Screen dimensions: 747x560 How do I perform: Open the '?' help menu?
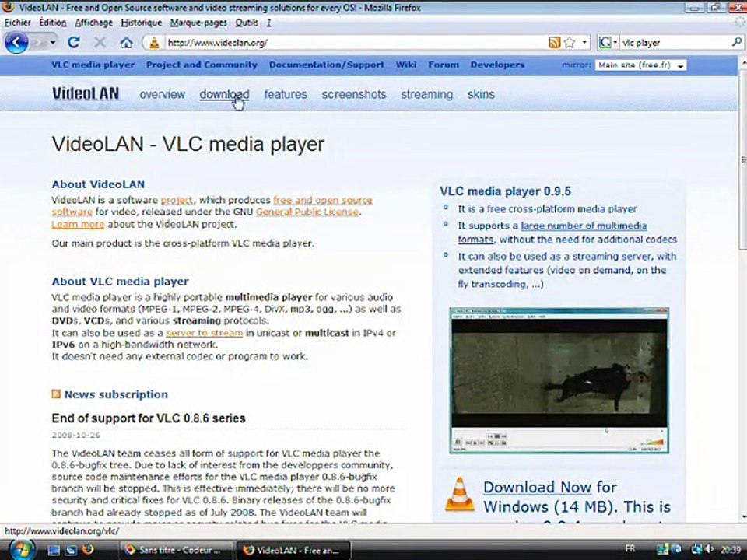pyautogui.click(x=268, y=23)
